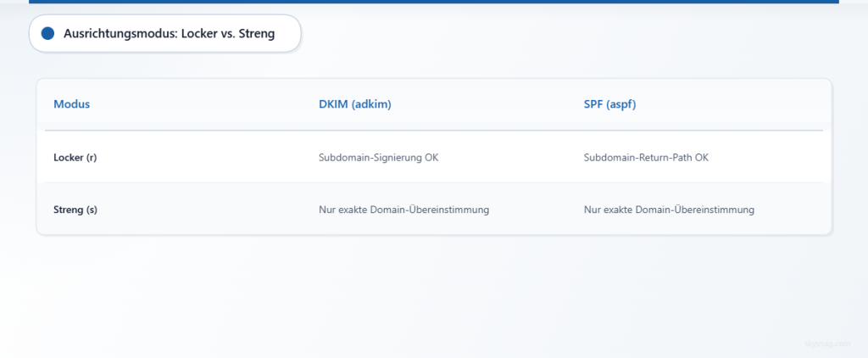Click SPF cell 'Nur exakte Domain-Übereinstimmung'

click(669, 210)
